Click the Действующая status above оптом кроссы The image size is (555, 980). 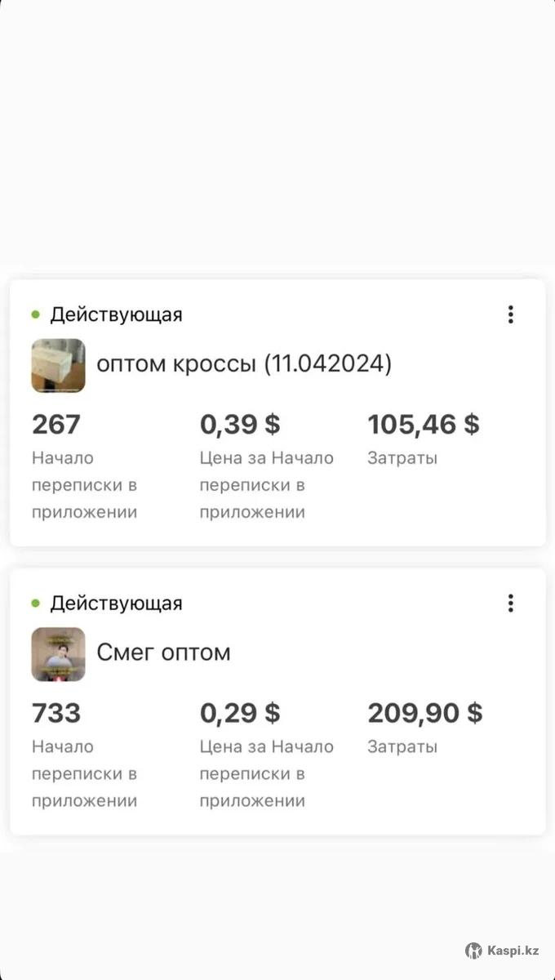(x=116, y=314)
